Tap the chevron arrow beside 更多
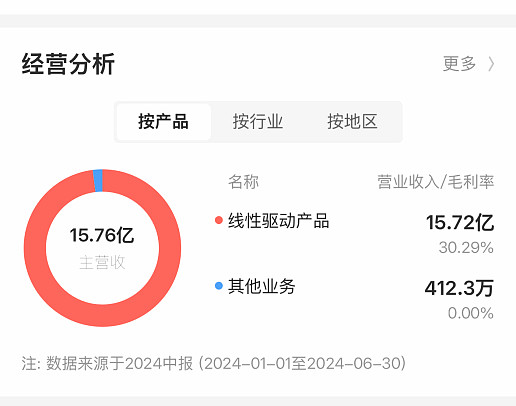 click(x=491, y=64)
